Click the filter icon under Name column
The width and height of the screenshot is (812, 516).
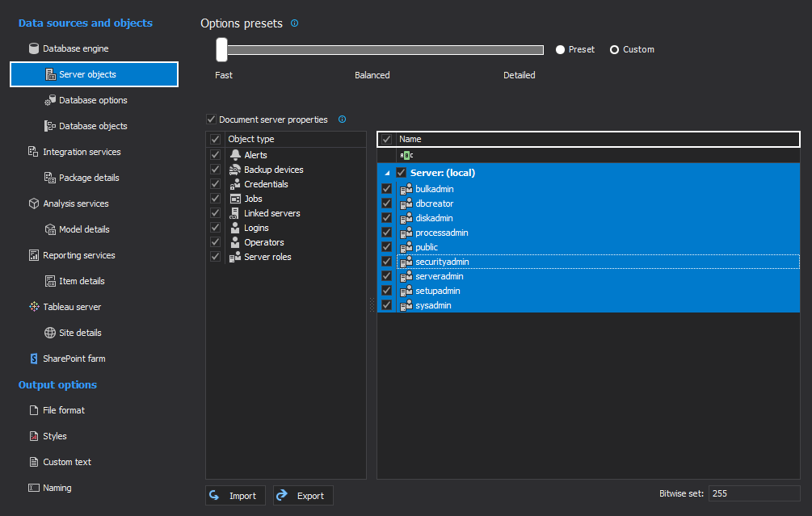click(406, 155)
